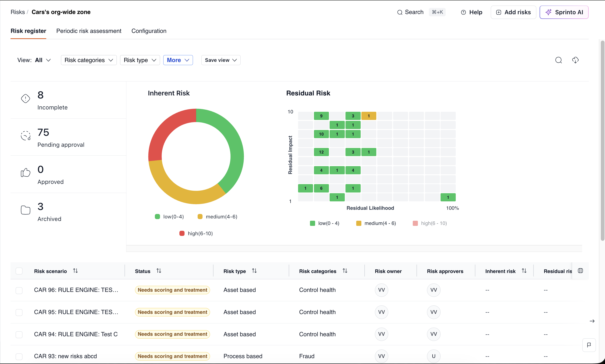The image size is (605, 364).
Task: Toggle select-all risks checkbox in header
Action: click(x=19, y=271)
